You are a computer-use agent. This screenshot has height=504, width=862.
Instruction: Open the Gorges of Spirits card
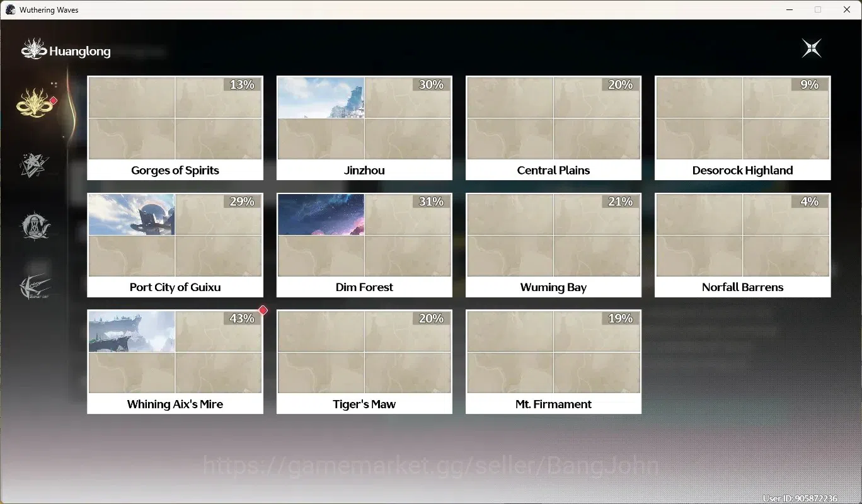point(175,128)
